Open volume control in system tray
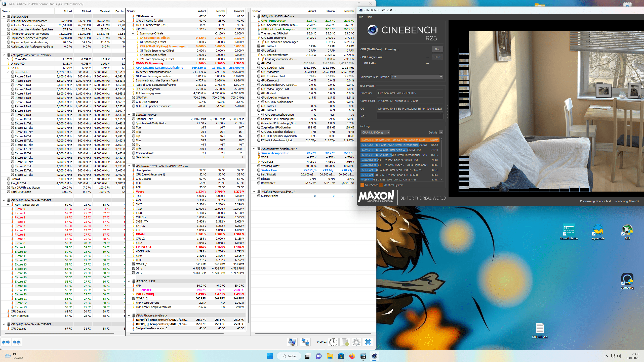This screenshot has height=362, width=644. [619, 356]
